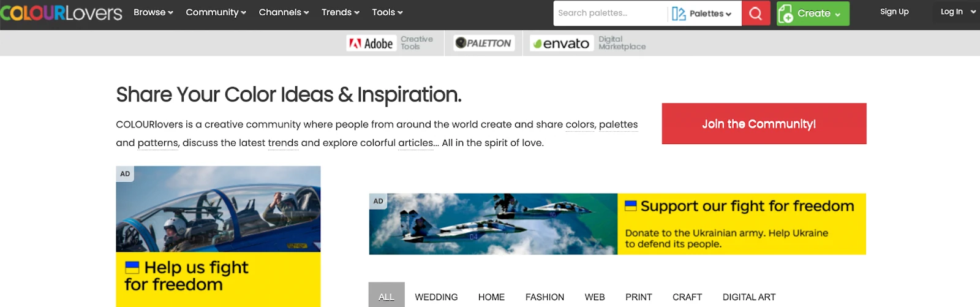This screenshot has height=307, width=980.
Task: Click the Sign Up link
Action: coord(894,12)
